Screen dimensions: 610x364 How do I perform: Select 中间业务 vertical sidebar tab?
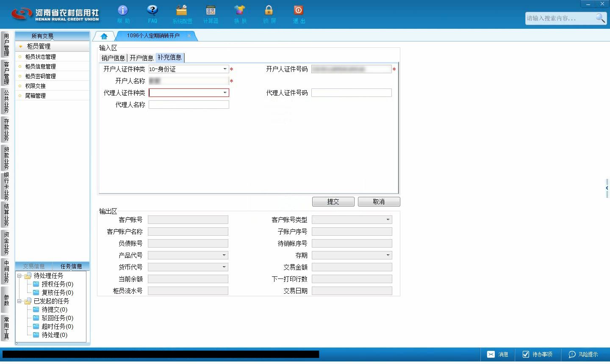tap(6, 271)
